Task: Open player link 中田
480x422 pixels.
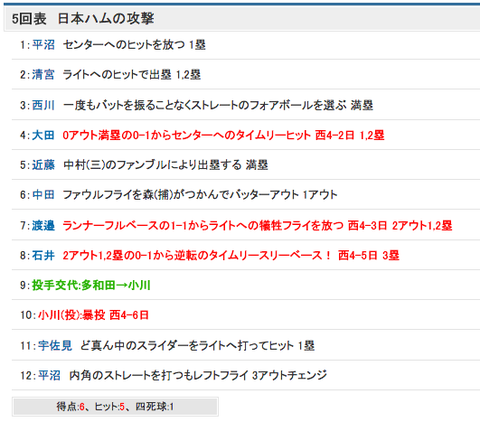Action: [43, 195]
